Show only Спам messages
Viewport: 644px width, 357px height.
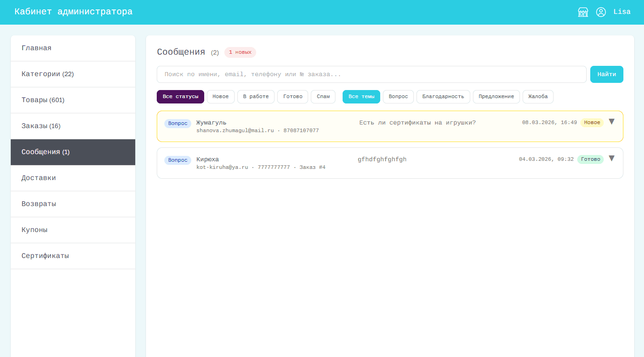click(x=323, y=97)
